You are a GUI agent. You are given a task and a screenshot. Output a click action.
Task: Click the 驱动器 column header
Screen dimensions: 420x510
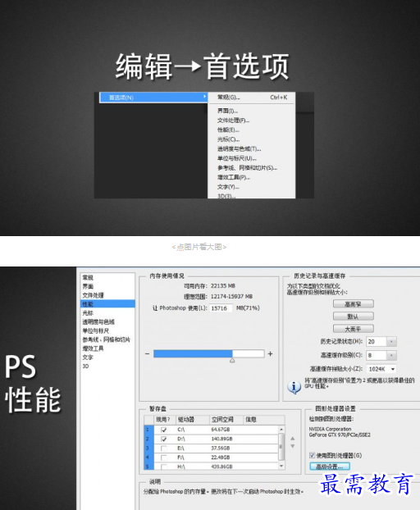point(193,420)
